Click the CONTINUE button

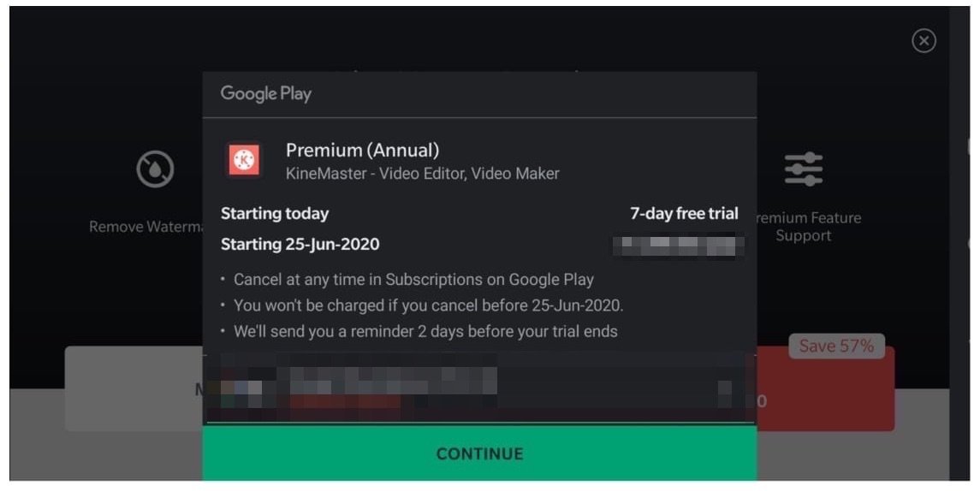pyautogui.click(x=479, y=453)
